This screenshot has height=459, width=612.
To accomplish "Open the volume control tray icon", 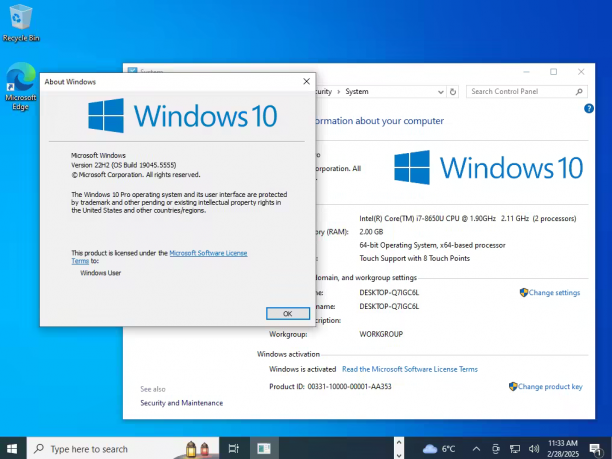I will (x=534, y=449).
